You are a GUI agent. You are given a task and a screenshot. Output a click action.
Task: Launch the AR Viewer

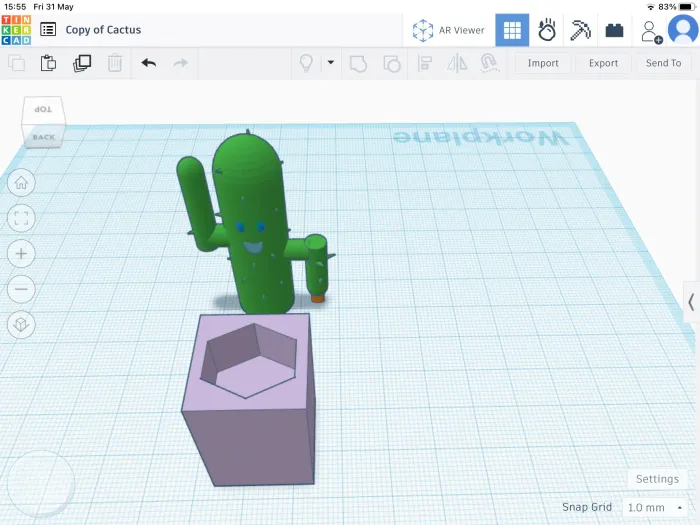(448, 30)
